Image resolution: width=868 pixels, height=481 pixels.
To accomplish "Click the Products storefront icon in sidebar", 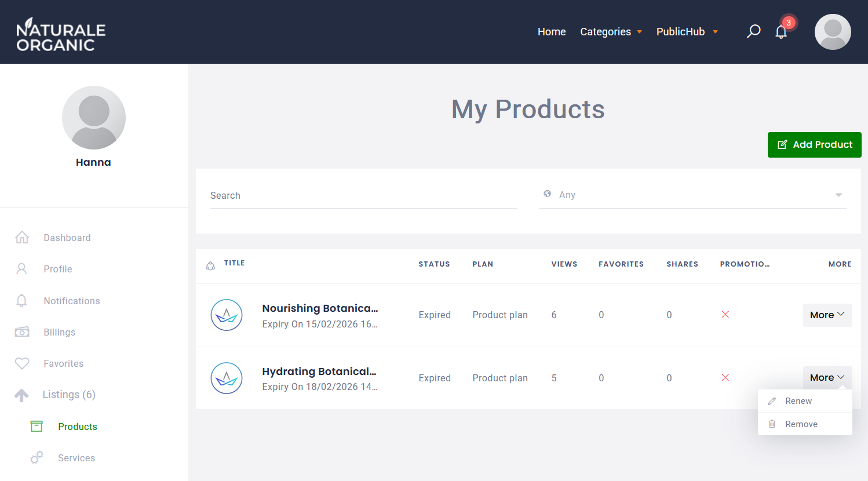I will 36,426.
